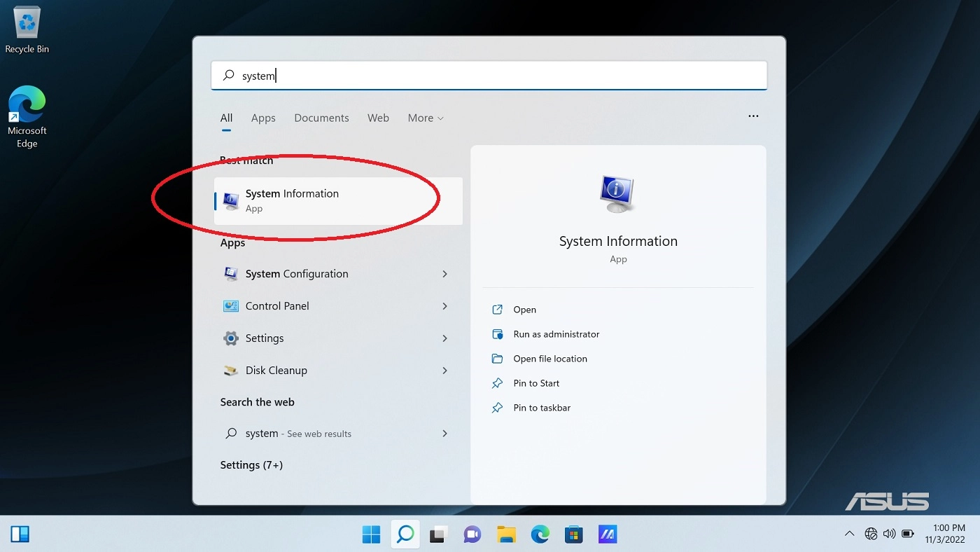
Task: Expand System Configuration result chevron
Action: [x=444, y=274]
